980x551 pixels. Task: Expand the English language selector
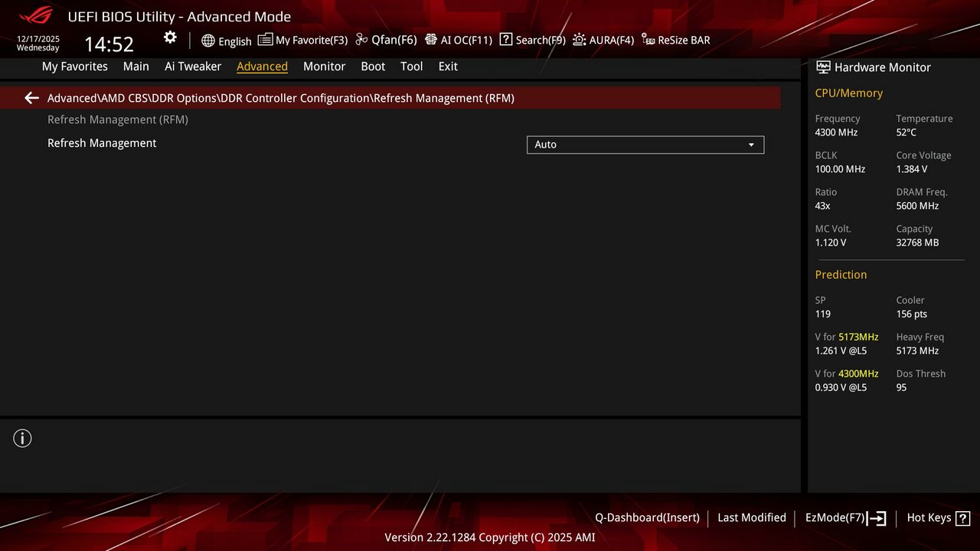click(x=227, y=41)
